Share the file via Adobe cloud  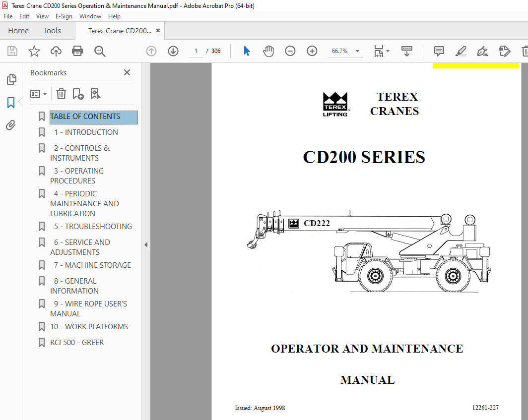pos(56,51)
